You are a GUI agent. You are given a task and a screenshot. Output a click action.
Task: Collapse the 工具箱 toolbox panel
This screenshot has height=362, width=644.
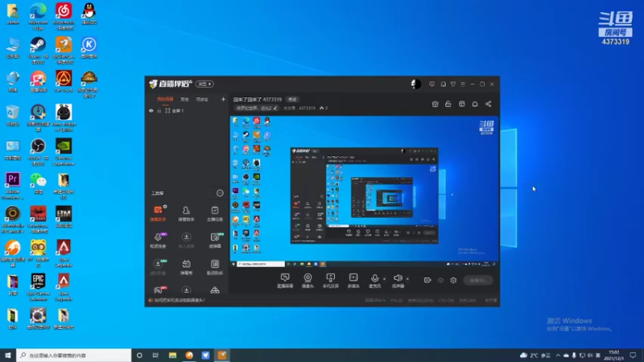point(220,193)
